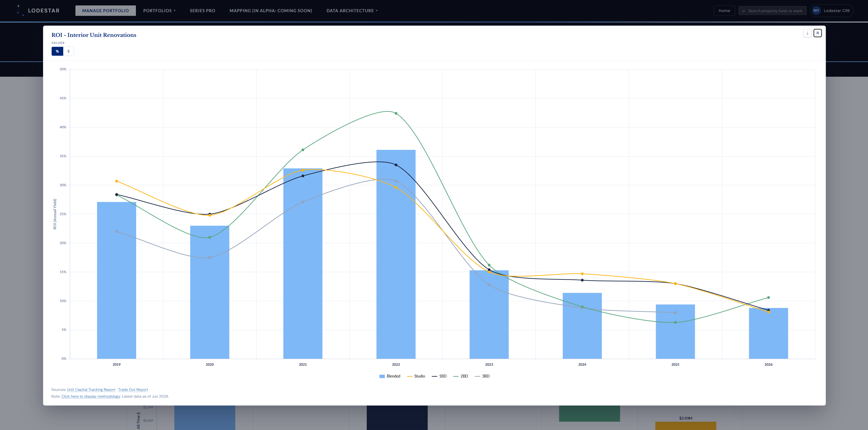Click the 2021 blended bar

click(x=303, y=263)
